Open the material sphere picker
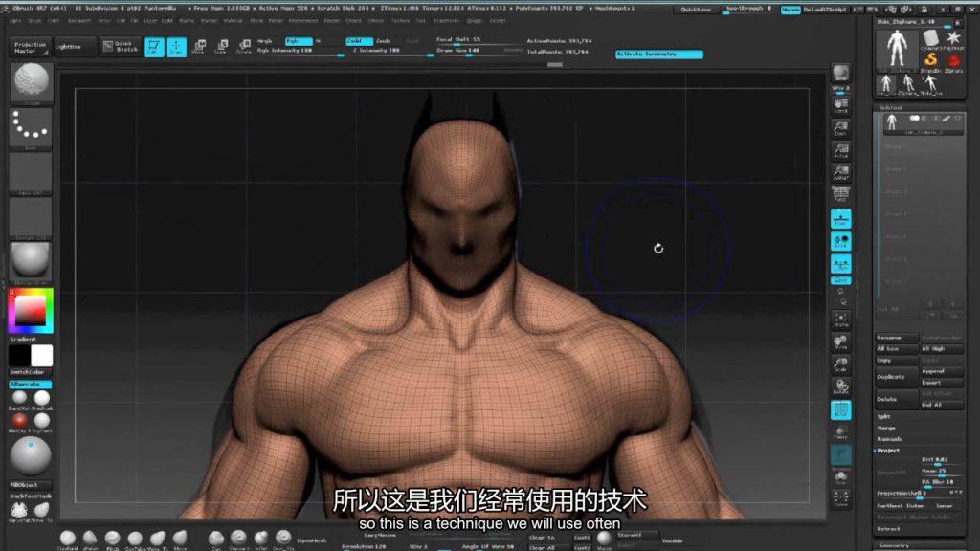This screenshot has height=551, width=980. coord(31,261)
